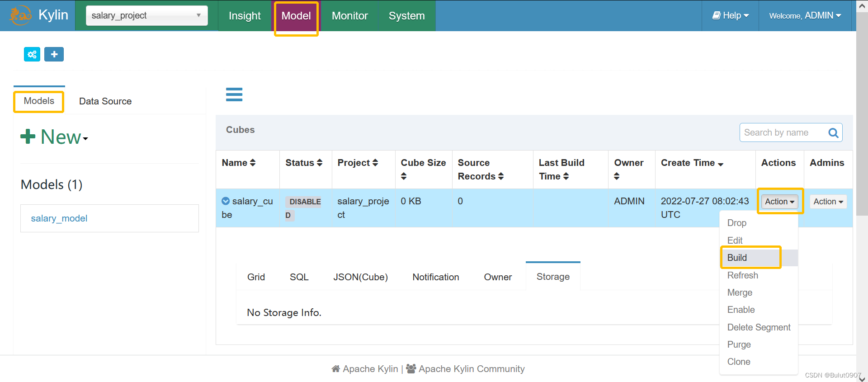Click the blue plus add project button
This screenshot has height=382, width=868.
pyautogui.click(x=54, y=54)
